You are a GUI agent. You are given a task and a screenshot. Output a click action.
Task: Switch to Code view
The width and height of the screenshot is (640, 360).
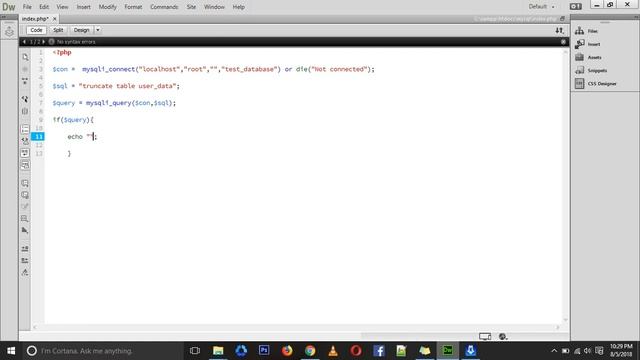pos(36,30)
